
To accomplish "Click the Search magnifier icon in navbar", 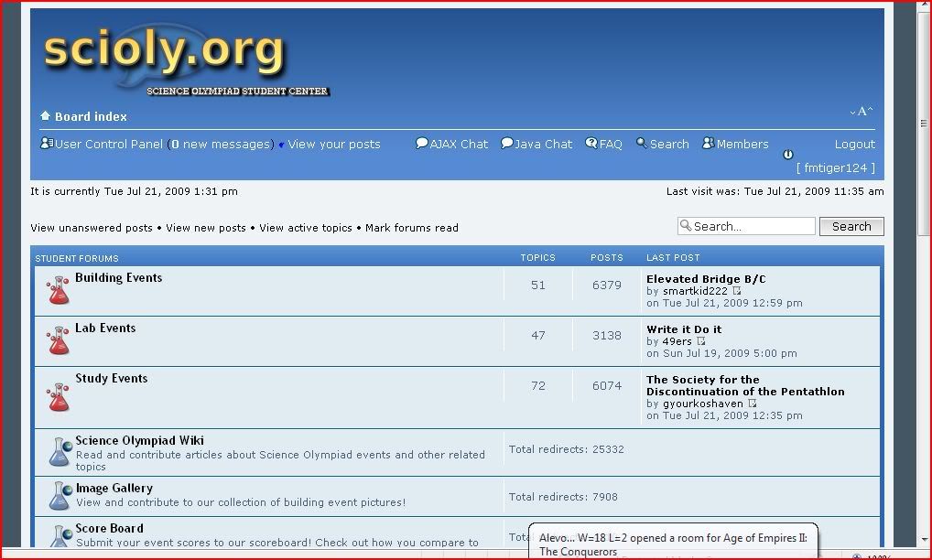I will click(642, 143).
